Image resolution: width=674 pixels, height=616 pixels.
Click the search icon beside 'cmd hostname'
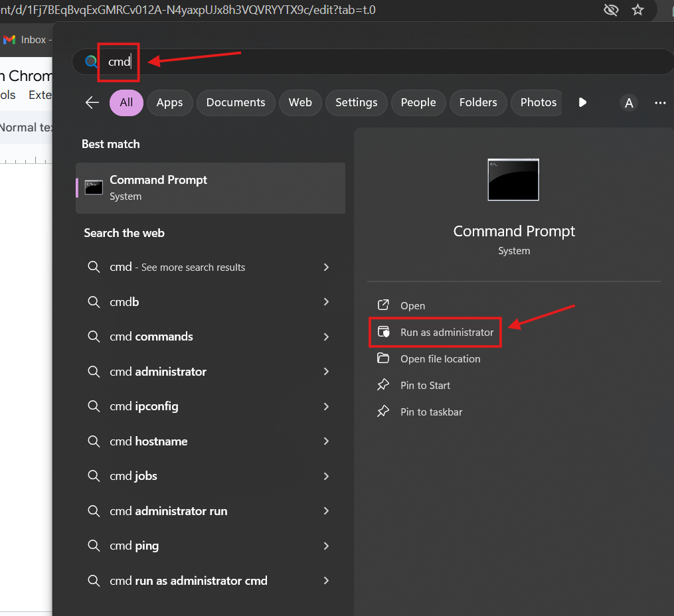[94, 441]
